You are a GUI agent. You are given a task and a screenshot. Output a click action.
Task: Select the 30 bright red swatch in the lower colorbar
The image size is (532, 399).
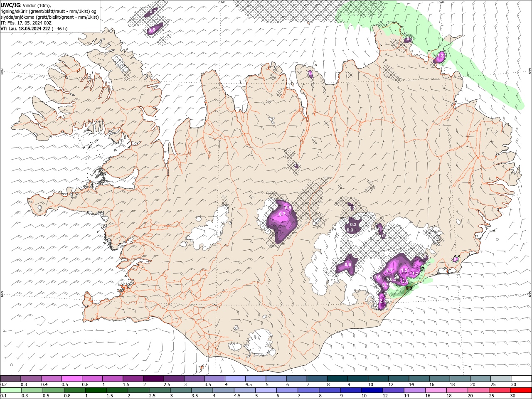click(x=520, y=390)
